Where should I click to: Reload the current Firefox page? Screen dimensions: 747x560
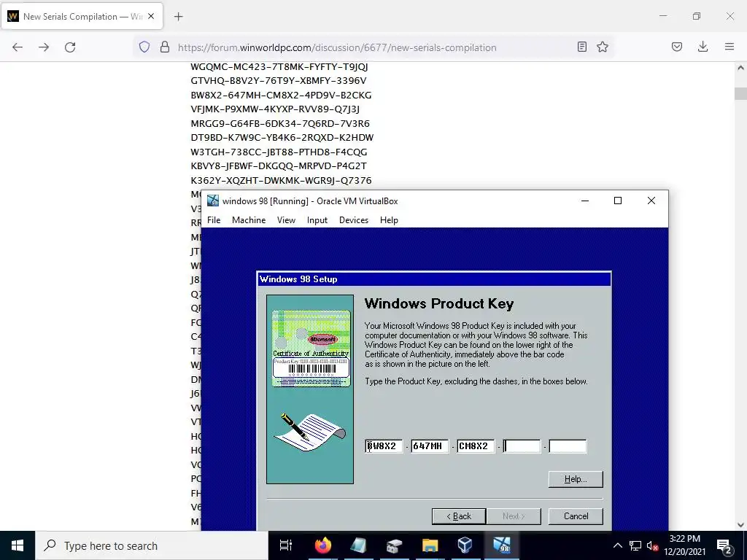pos(70,47)
